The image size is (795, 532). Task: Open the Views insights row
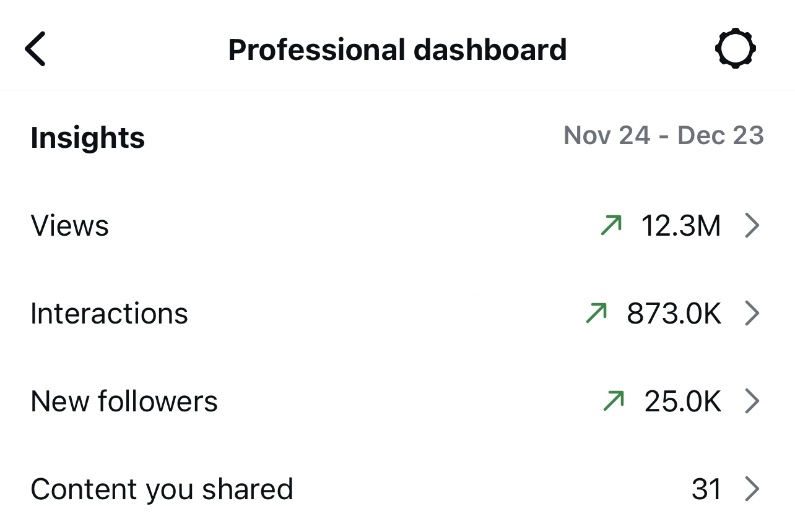pos(70,226)
